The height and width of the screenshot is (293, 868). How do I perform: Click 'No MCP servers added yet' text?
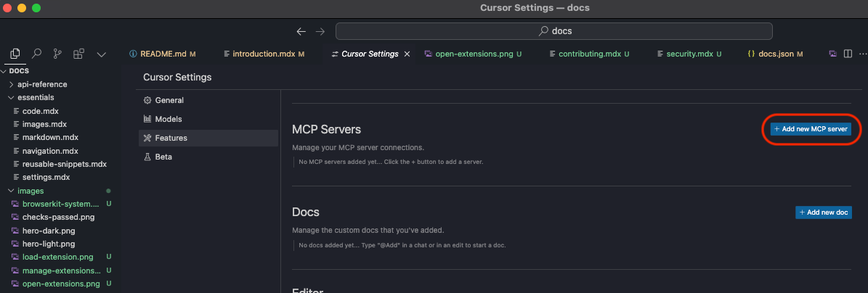pyautogui.click(x=391, y=162)
